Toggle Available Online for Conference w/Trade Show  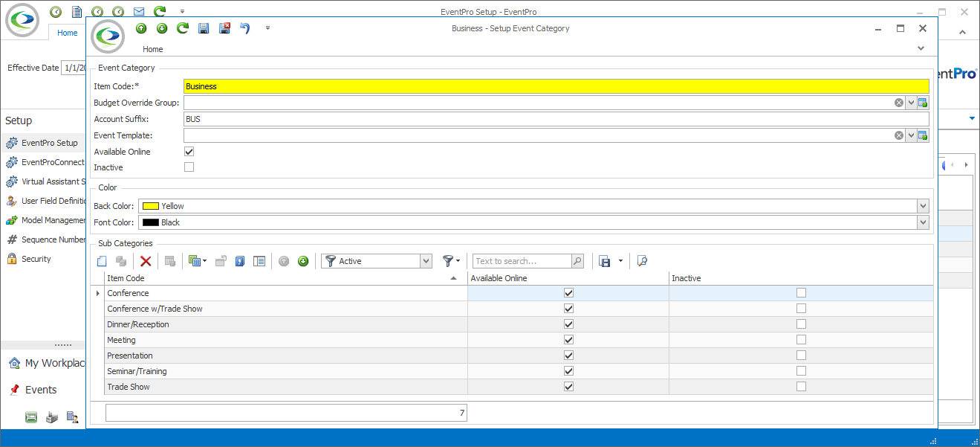(x=568, y=309)
